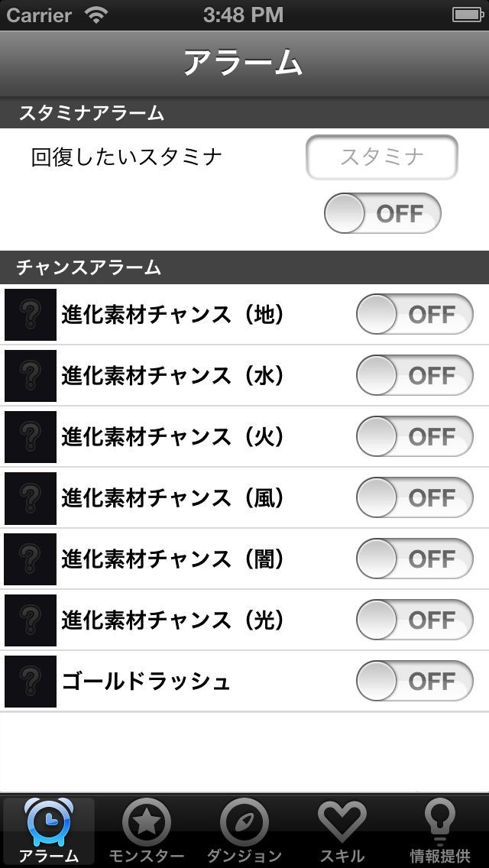
Task: Tap the battery indicator in status bar
Action: pos(468,15)
